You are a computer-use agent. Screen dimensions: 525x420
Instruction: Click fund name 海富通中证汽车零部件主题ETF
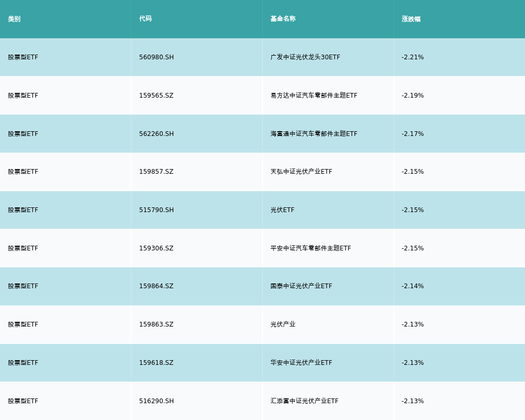pos(314,134)
